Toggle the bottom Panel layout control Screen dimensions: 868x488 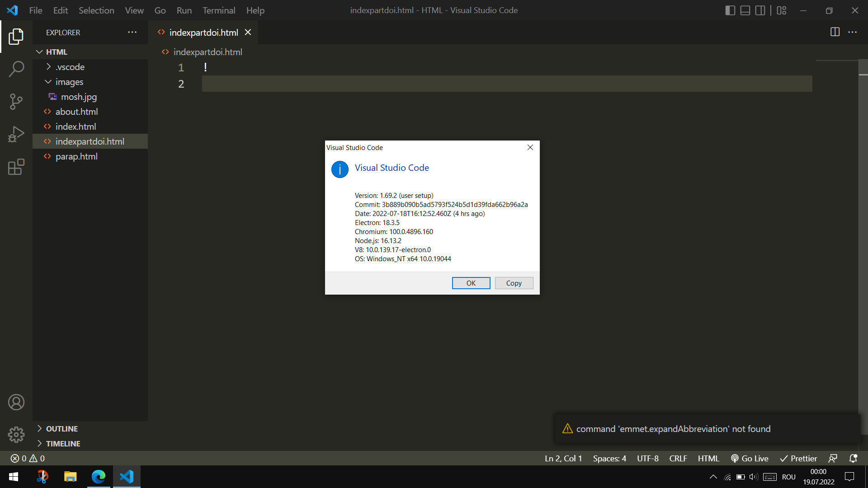[x=745, y=10]
